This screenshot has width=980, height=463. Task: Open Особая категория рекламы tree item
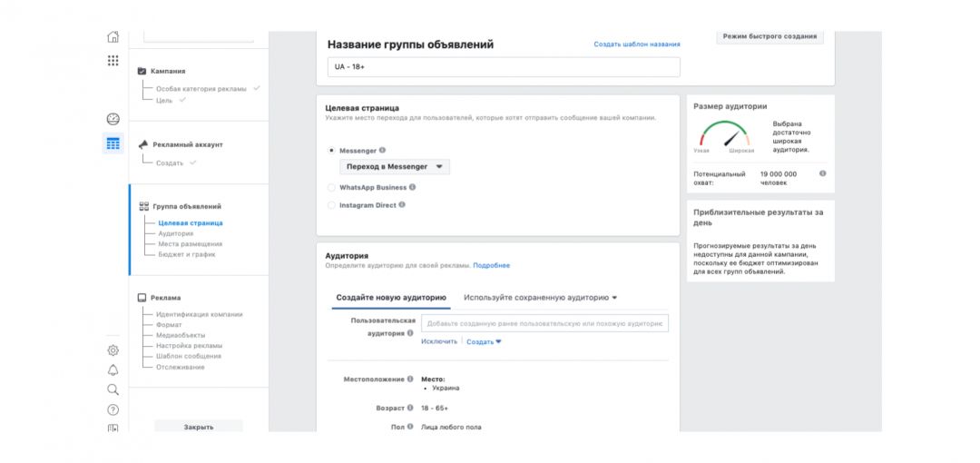point(201,89)
